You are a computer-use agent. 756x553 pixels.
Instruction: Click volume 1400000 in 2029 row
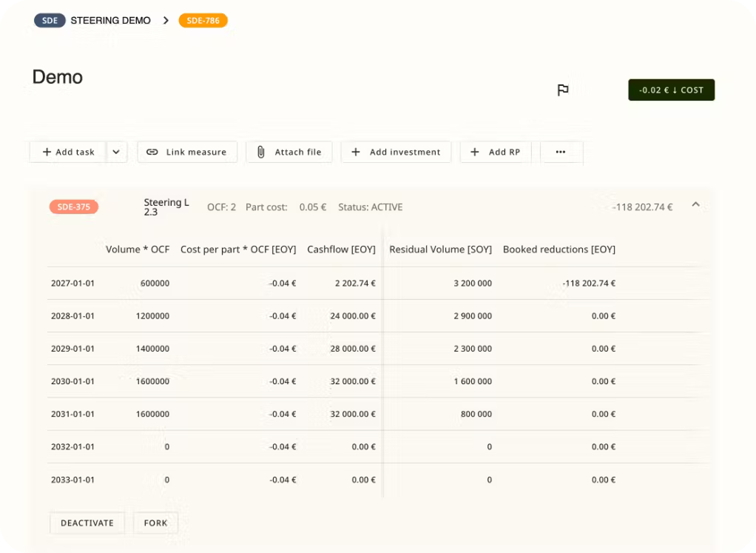coord(152,349)
